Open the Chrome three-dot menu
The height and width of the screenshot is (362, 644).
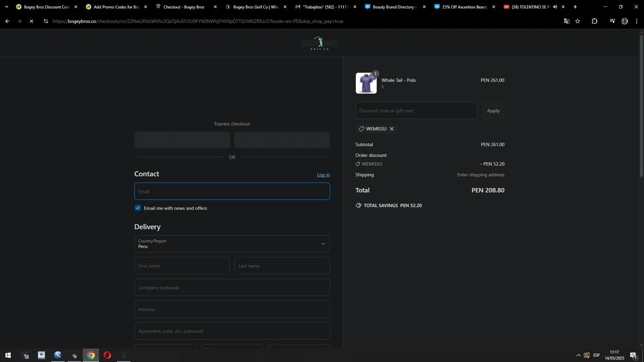(x=637, y=21)
